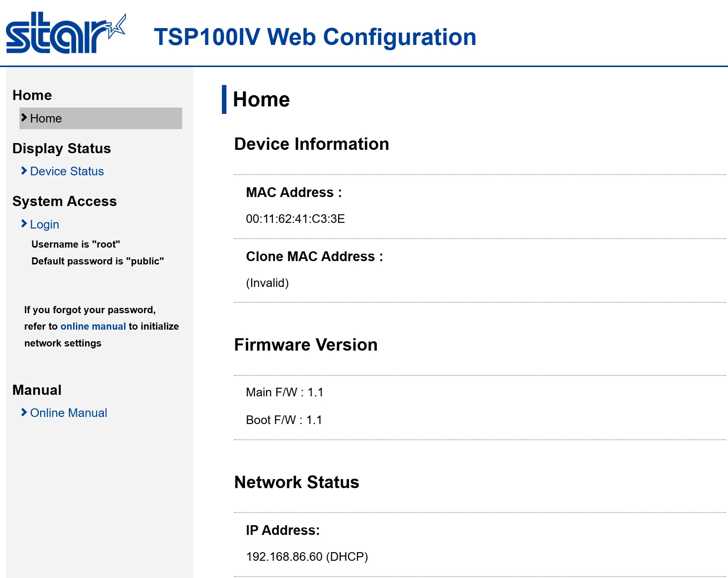Screen dimensions: 728x578
Task: Click the 'TSP100IV Web Configuration' title
Action: [315, 37]
